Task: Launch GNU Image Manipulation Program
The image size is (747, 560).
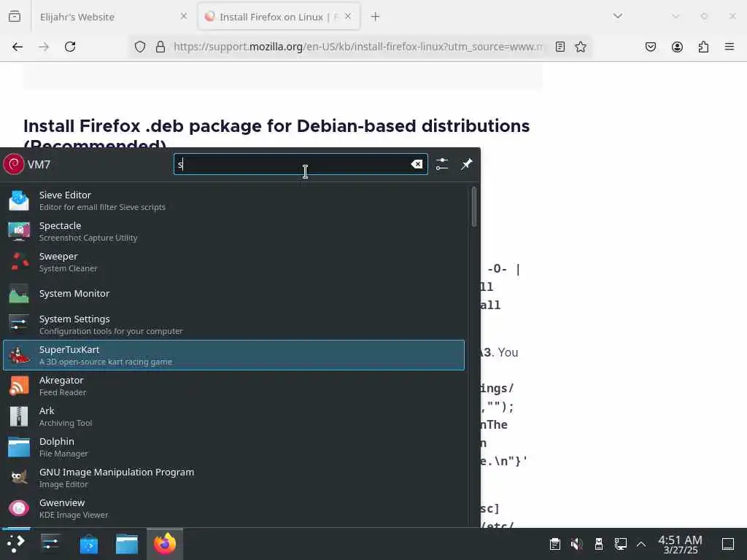Action: pos(233,478)
